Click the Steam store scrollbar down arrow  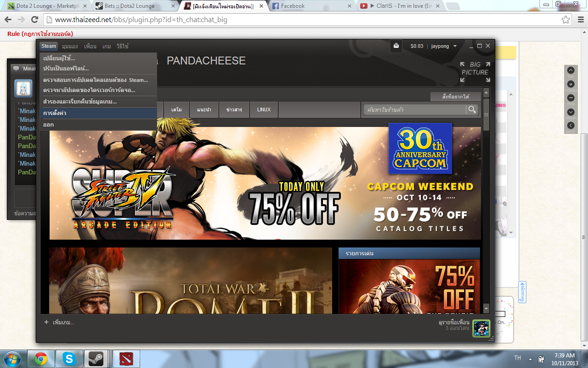(x=486, y=308)
